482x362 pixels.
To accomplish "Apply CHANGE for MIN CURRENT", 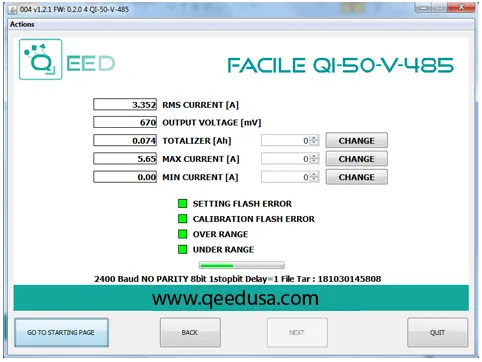I will [x=357, y=177].
